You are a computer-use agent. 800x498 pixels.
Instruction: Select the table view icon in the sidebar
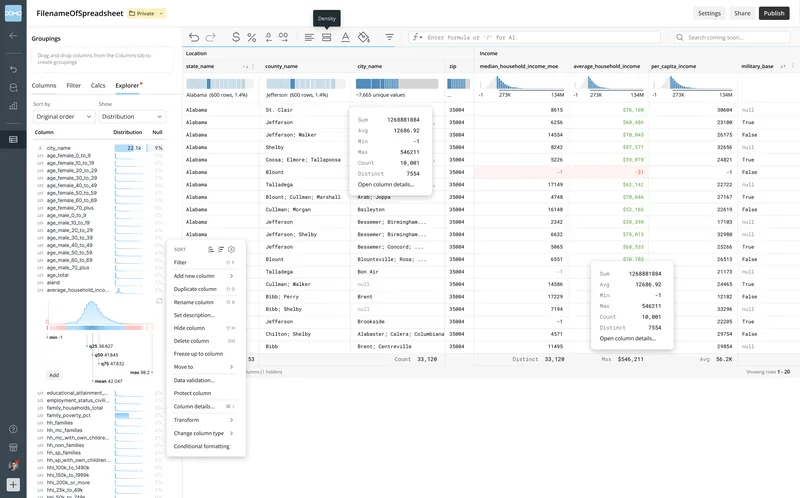(x=13, y=139)
